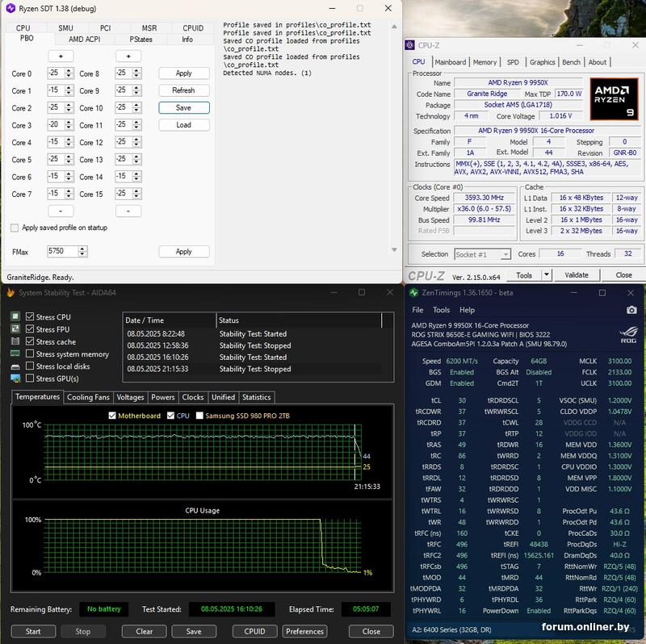The image size is (646, 644).
Task: Toggle the Stress FPU checkbox
Action: pyautogui.click(x=30, y=328)
